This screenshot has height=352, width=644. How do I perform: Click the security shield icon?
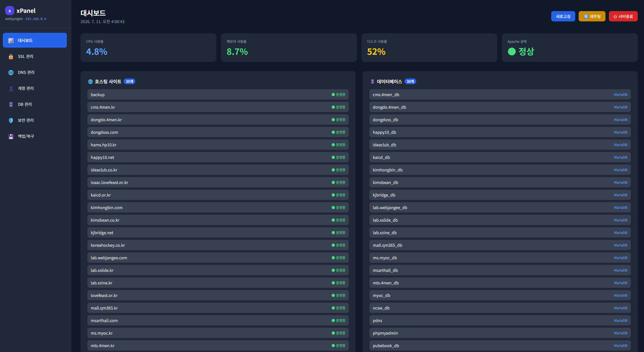click(11, 120)
